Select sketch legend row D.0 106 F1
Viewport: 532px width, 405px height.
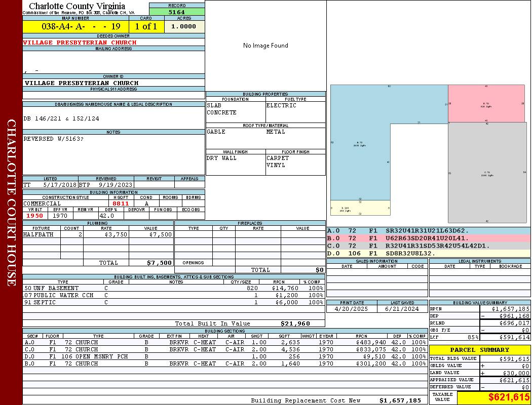429,253
